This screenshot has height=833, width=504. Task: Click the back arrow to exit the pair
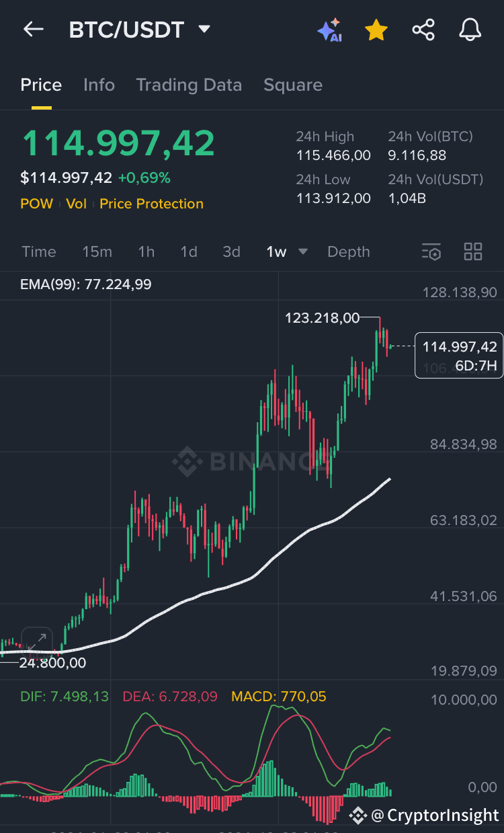coord(33,30)
